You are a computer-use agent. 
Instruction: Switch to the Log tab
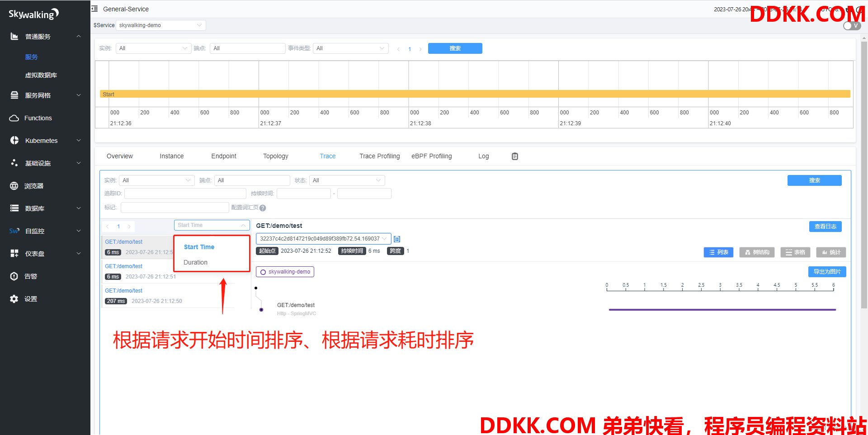click(484, 156)
